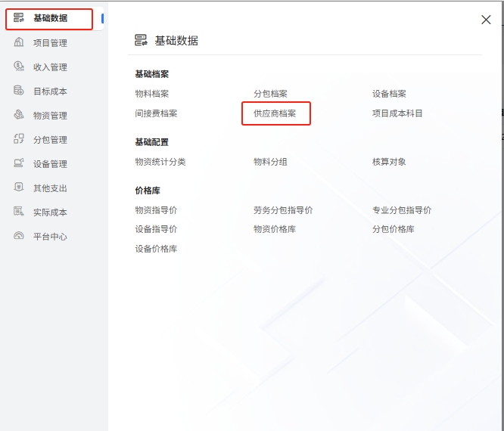Click the 基础数据 sidebar icon
Viewport: 504px width, 431px height.
[x=19, y=18]
